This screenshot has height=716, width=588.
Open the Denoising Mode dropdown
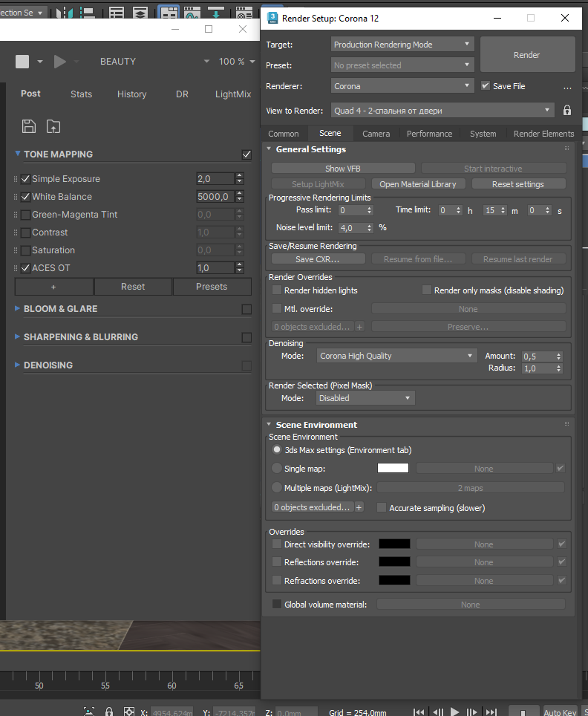point(396,356)
